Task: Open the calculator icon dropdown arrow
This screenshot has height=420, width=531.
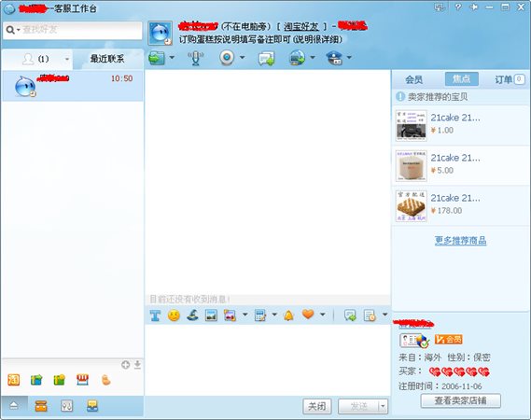Action: (274, 315)
